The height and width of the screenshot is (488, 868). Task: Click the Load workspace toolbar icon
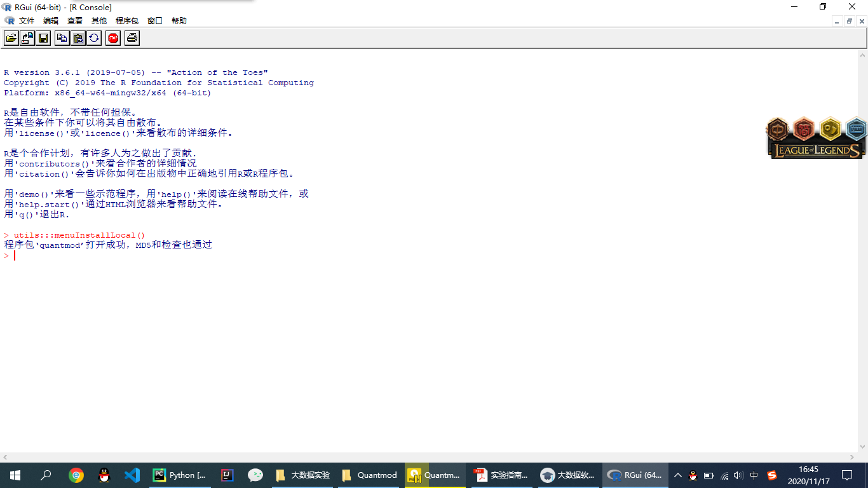27,38
